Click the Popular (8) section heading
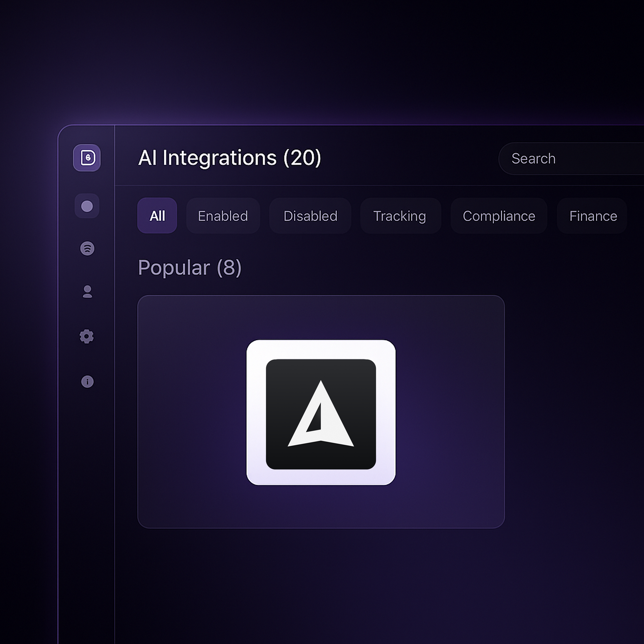 click(x=189, y=268)
